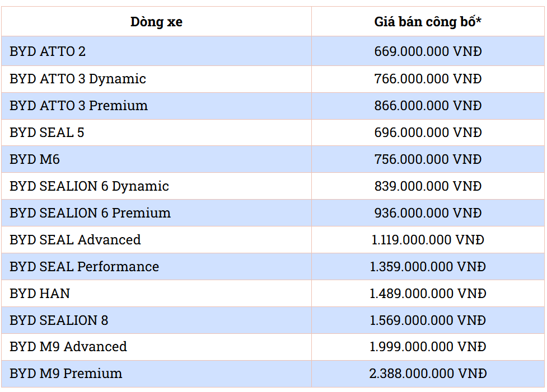Click BYD SEALION 6 Premium name

pos(90,213)
